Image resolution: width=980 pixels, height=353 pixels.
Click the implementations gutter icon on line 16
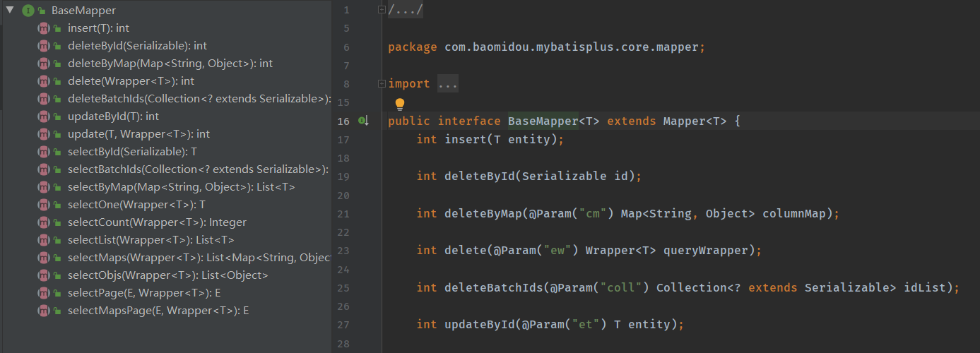363,121
